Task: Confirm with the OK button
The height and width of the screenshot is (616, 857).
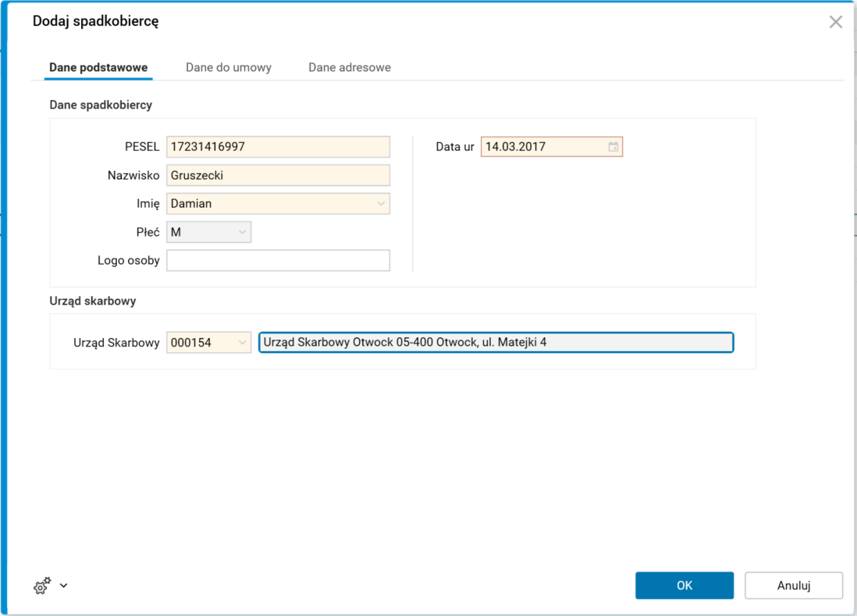Action: pos(684,586)
